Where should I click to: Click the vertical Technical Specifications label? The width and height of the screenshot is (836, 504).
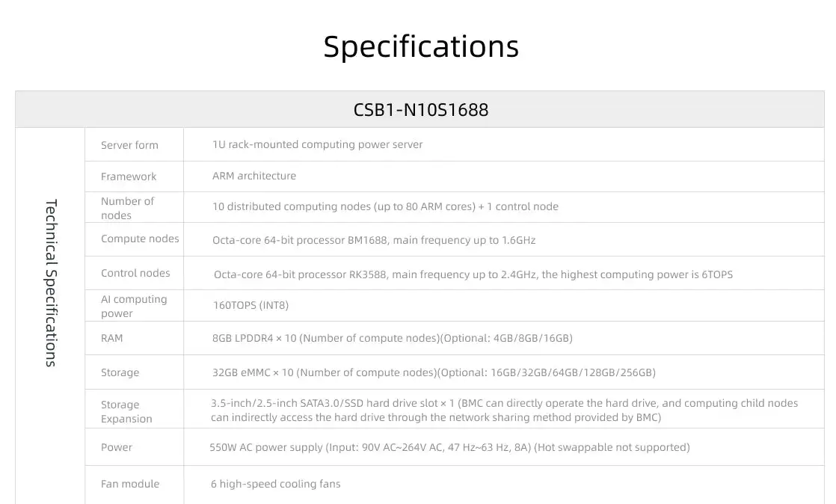51,283
